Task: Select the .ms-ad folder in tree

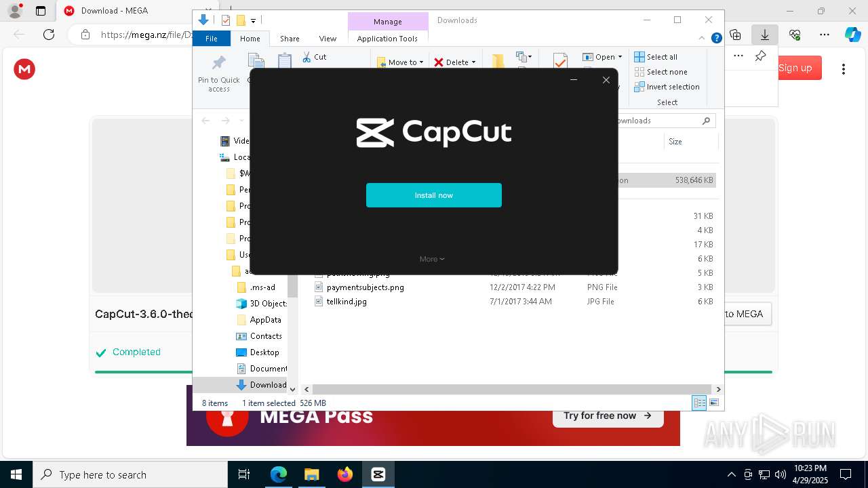Action: tap(262, 287)
